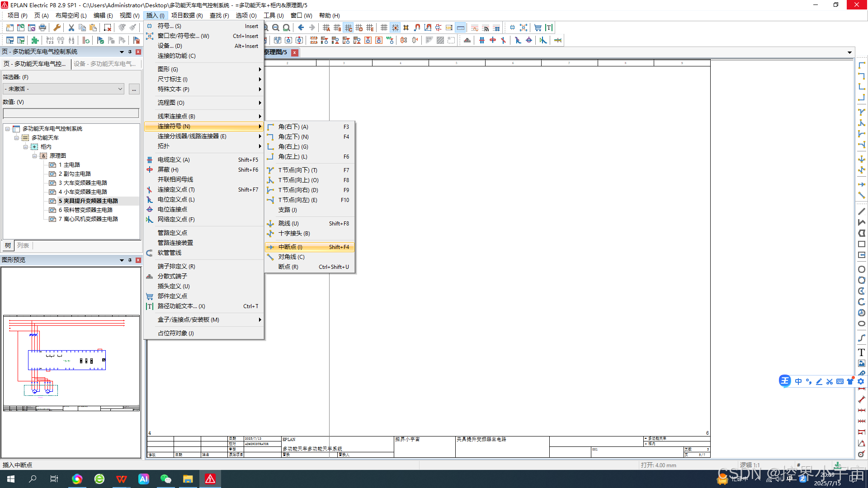Screen dimensions: 868x488
Task: Click the blue back arrow icon
Action: coord(301,28)
